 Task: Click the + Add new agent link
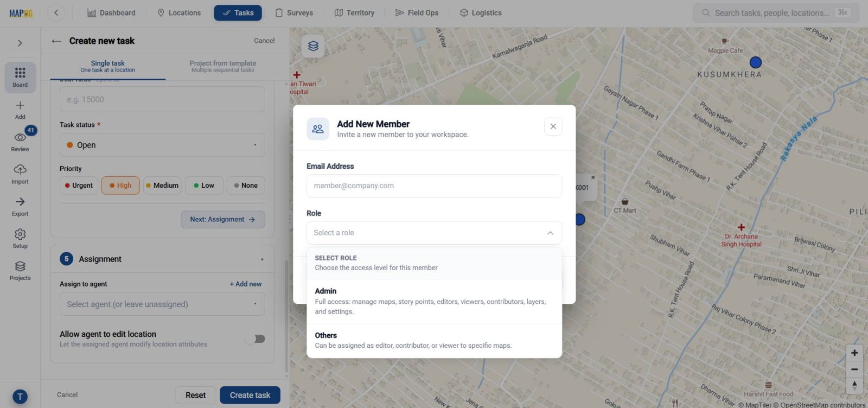245,284
